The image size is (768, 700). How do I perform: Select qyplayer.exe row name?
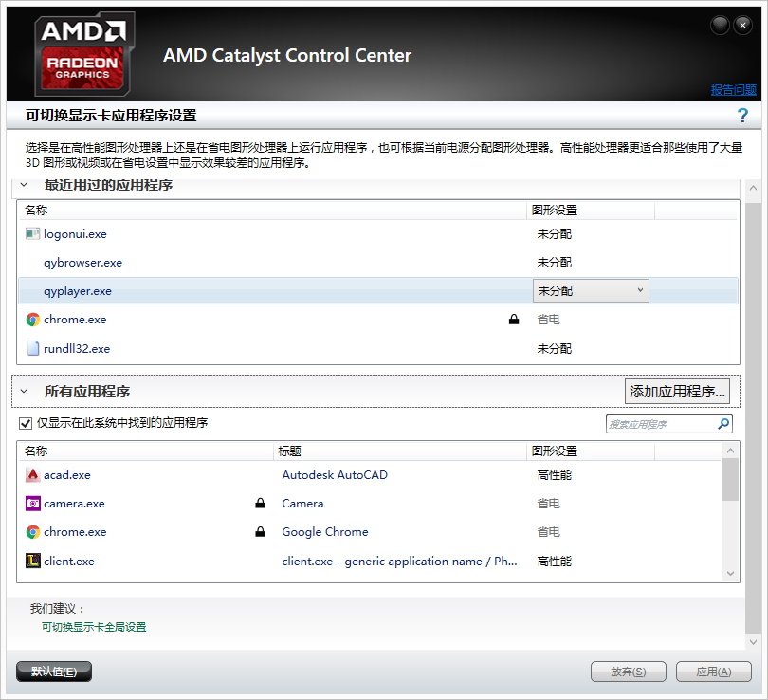pyautogui.click(x=78, y=291)
